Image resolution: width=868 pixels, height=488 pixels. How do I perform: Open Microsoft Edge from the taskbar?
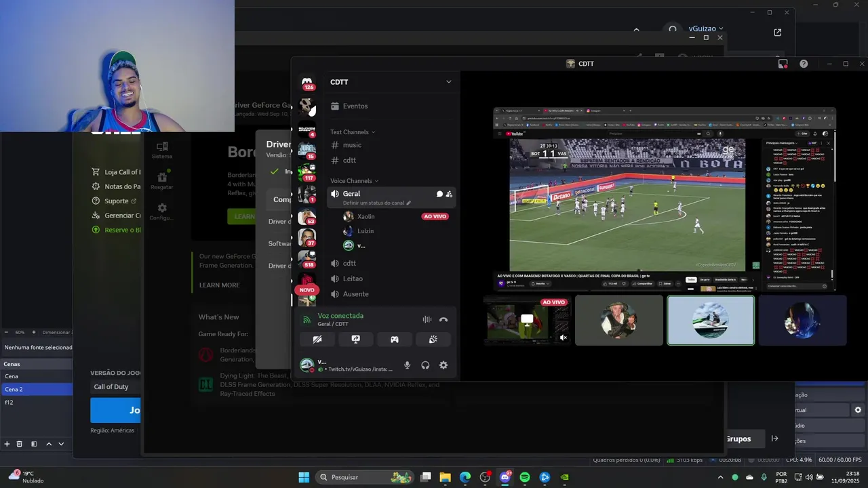465,477
